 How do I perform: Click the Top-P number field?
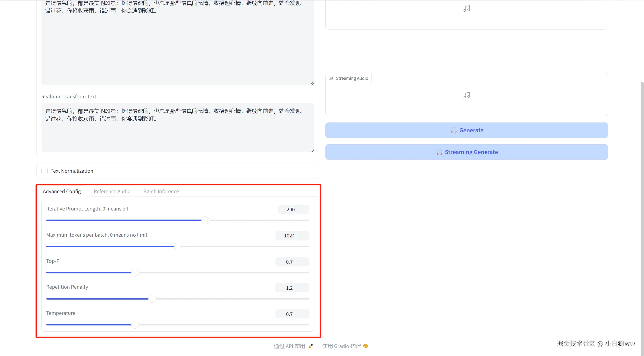coord(292,262)
